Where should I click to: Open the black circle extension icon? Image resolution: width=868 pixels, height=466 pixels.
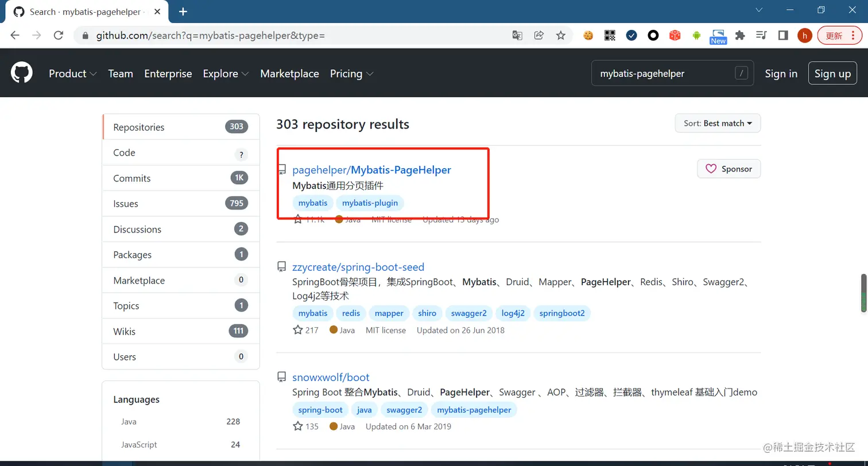click(653, 36)
